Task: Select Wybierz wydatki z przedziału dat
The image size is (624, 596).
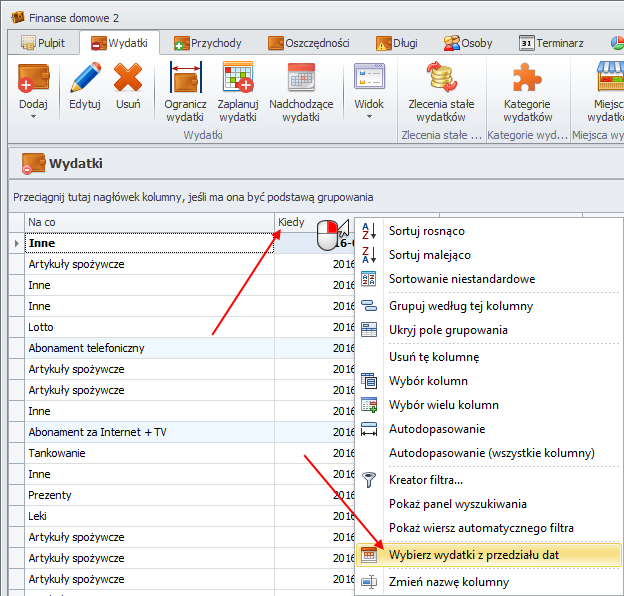Action: [487, 554]
